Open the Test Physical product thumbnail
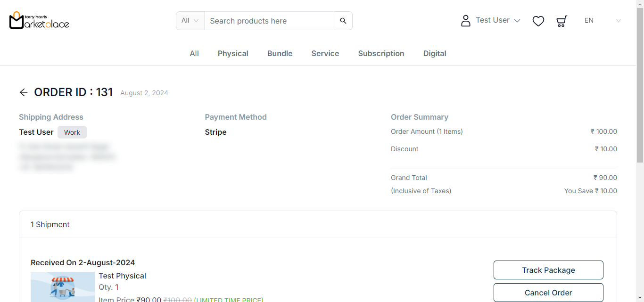The width and height of the screenshot is (644, 302). 63,286
